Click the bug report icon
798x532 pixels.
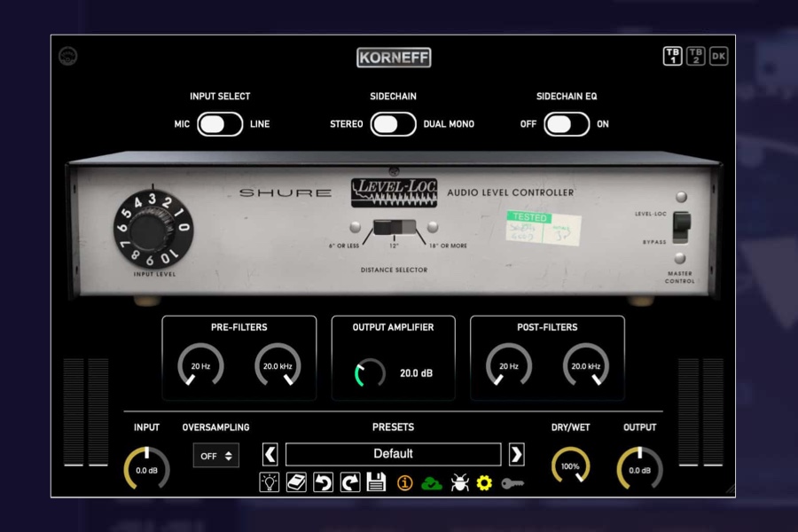tap(459, 482)
